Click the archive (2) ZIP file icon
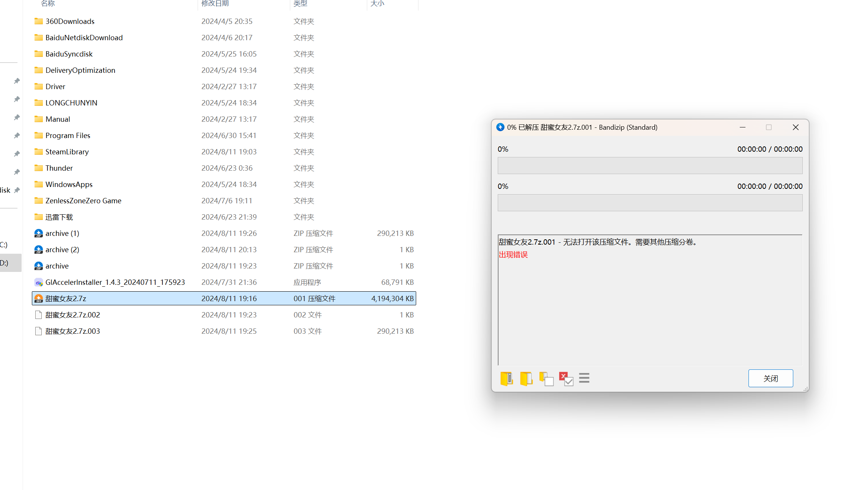This screenshot has width=868, height=490. (38, 250)
